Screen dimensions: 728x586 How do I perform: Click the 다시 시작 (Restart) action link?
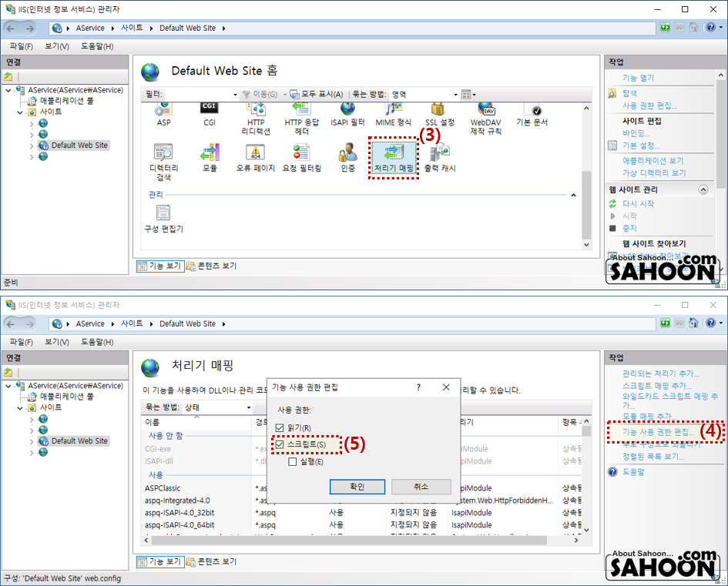pos(638,203)
